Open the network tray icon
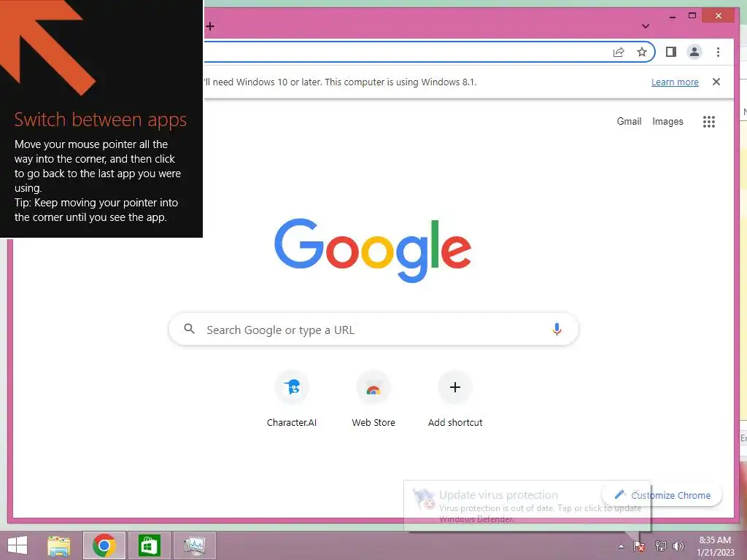 (x=660, y=546)
